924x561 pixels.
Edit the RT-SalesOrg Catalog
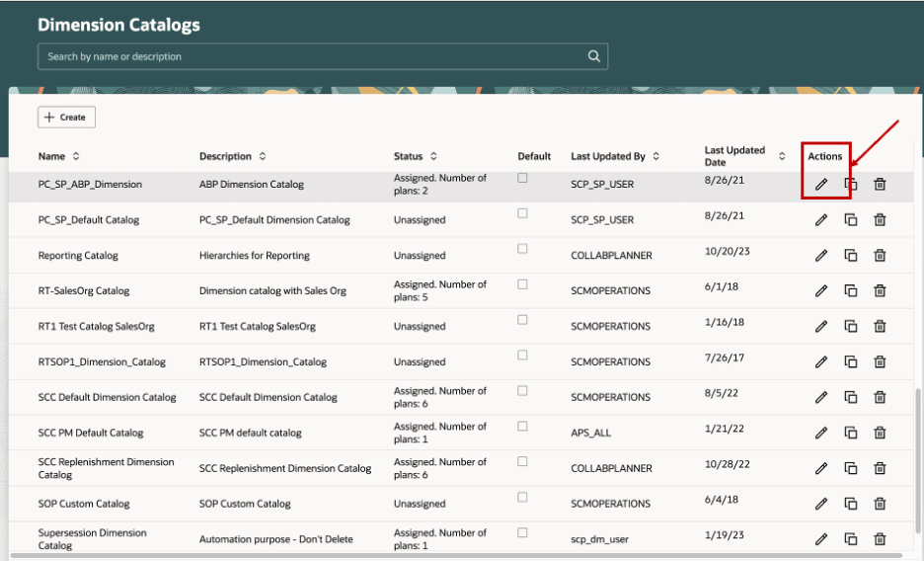pyautogui.click(x=821, y=290)
